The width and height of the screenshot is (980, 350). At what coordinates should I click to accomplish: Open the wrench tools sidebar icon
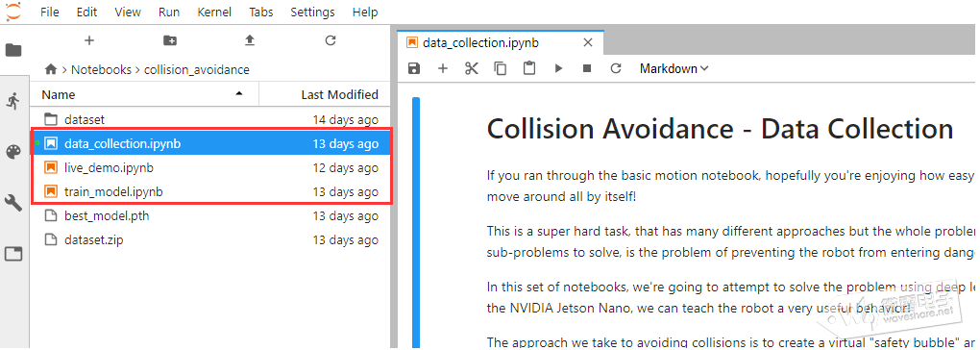coord(13,203)
